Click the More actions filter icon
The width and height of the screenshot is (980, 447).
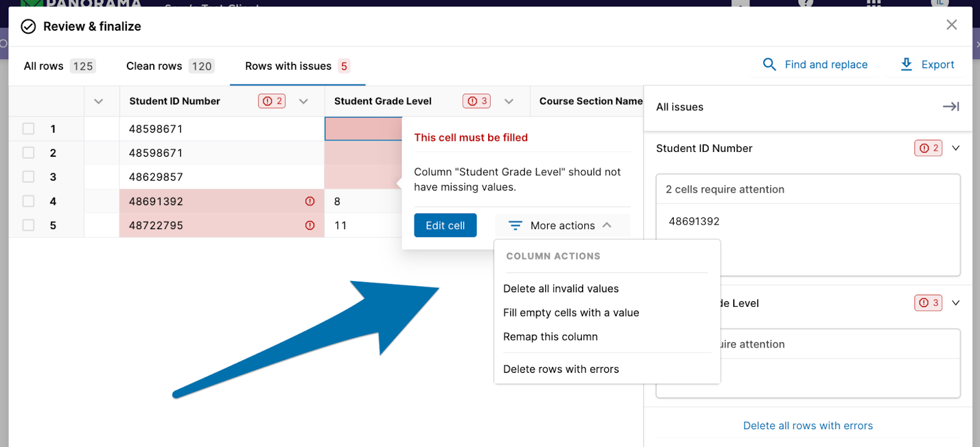click(x=516, y=226)
